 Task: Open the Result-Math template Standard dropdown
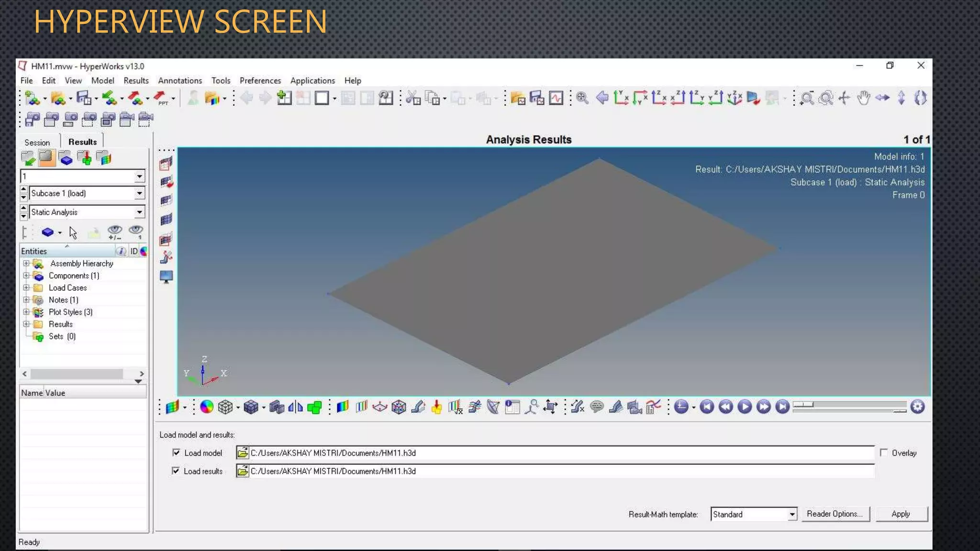792,514
